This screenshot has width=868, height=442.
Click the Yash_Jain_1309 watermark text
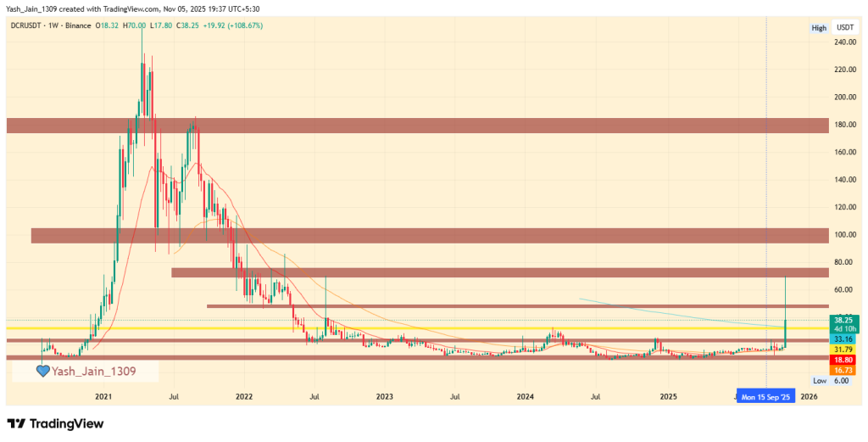coord(92,371)
